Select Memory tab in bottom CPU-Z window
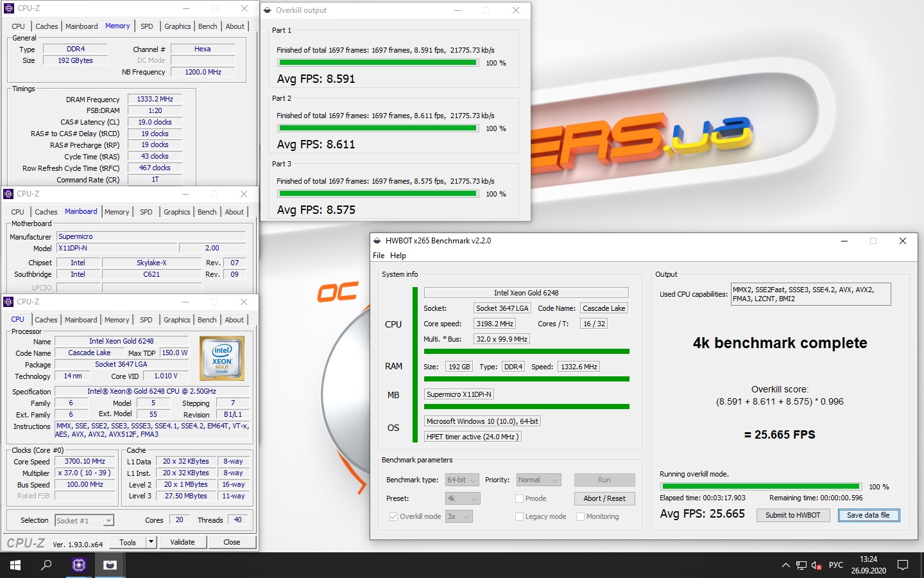 pyautogui.click(x=117, y=320)
